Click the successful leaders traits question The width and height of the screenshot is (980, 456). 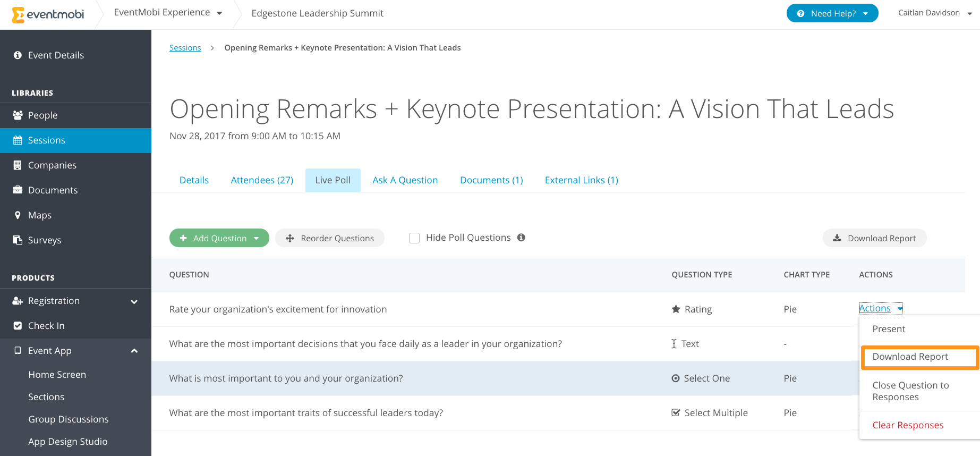(306, 413)
